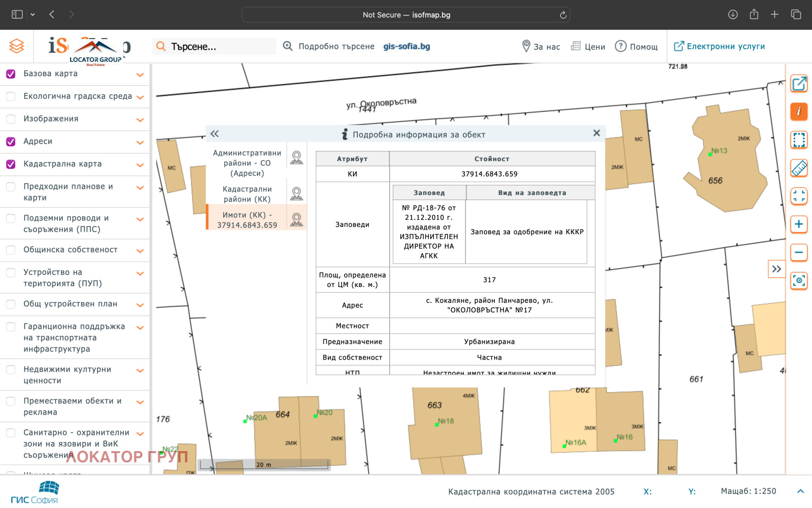
Task: Toggle the Общинска собственост layer checkbox
Action: pos(11,250)
